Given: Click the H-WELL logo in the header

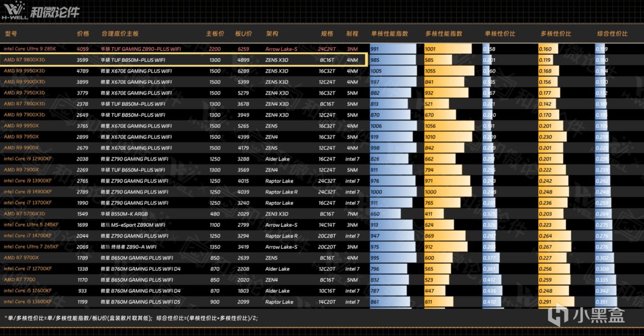Looking at the screenshot, I should point(15,11).
